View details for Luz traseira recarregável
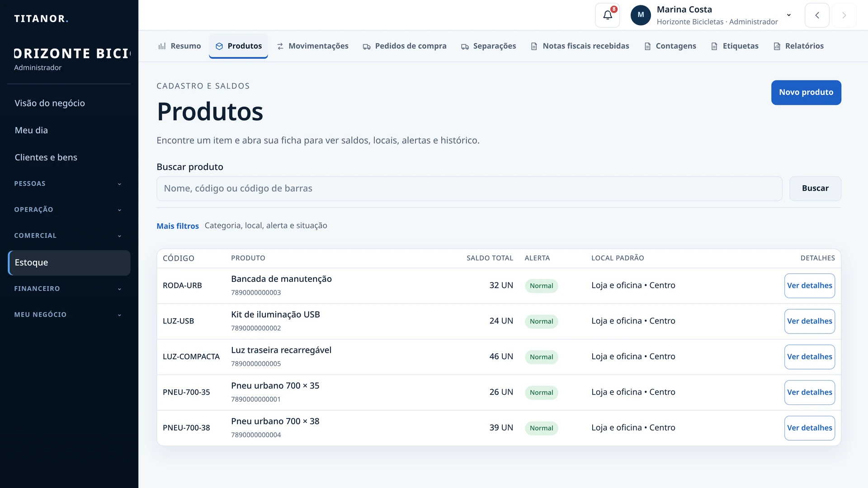 [809, 357]
